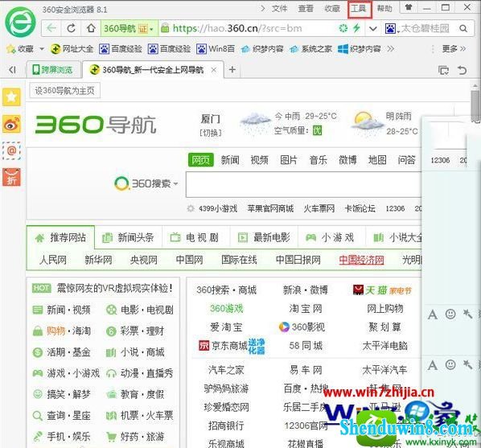Click the browser back arrow button

(51, 28)
